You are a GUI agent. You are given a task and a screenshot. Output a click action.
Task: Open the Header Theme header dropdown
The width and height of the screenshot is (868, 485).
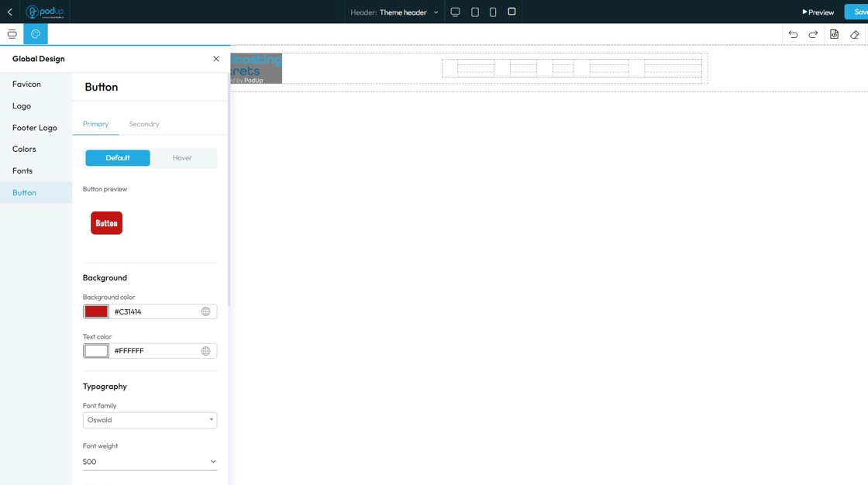click(x=394, y=12)
